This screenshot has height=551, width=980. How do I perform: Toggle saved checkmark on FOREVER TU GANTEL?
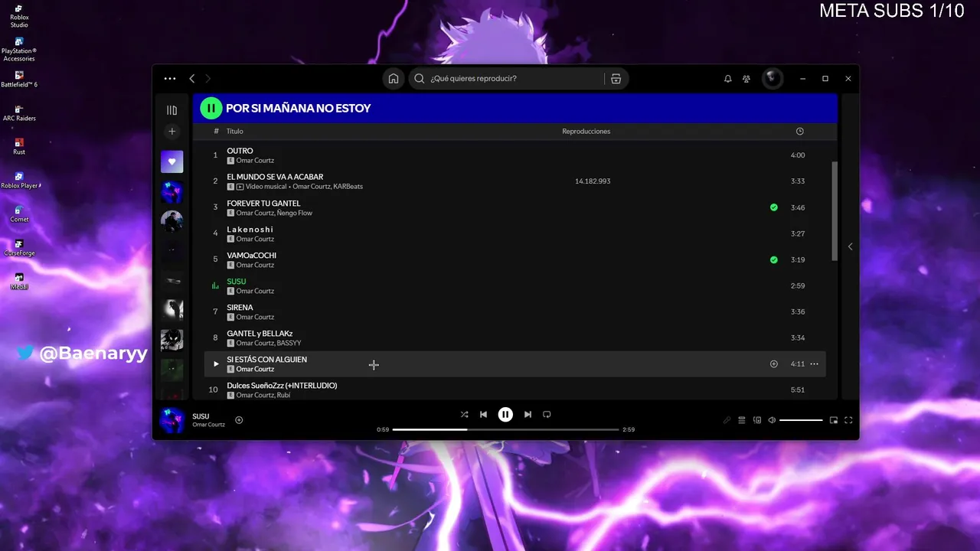point(773,207)
